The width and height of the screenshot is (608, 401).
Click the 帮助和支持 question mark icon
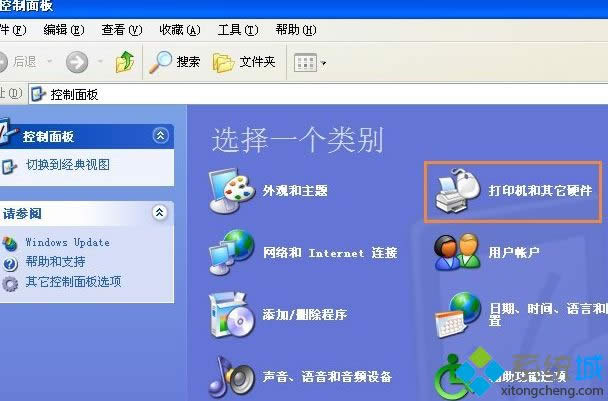click(10, 264)
